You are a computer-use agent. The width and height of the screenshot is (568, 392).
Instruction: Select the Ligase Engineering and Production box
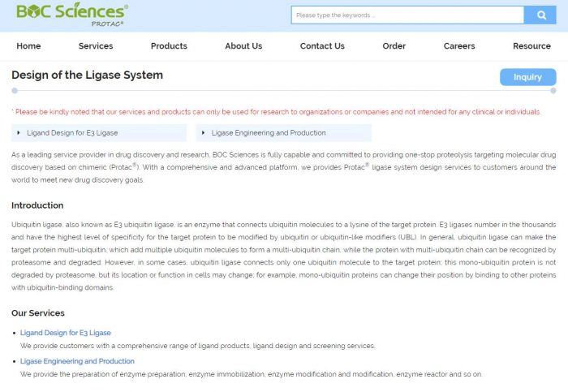[x=284, y=133]
